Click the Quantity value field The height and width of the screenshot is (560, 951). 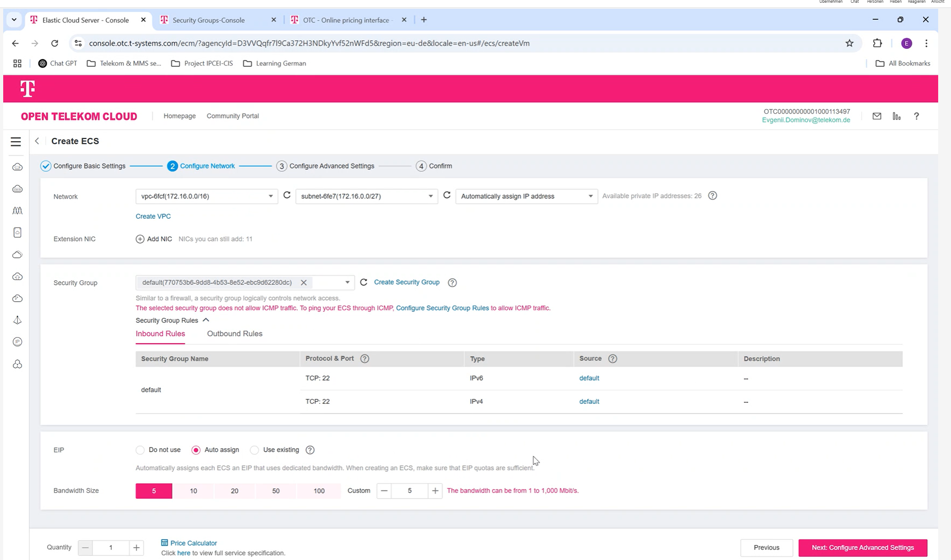111,548
